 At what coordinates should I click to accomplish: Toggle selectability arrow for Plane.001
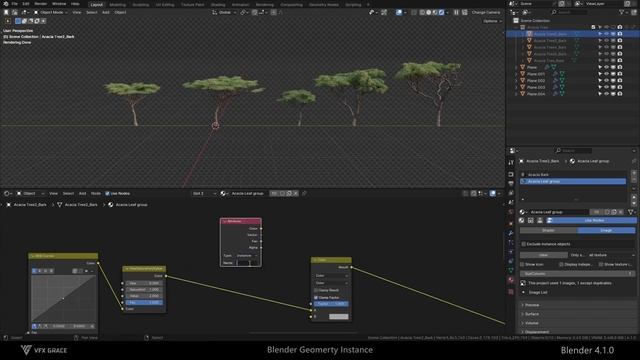(600, 74)
